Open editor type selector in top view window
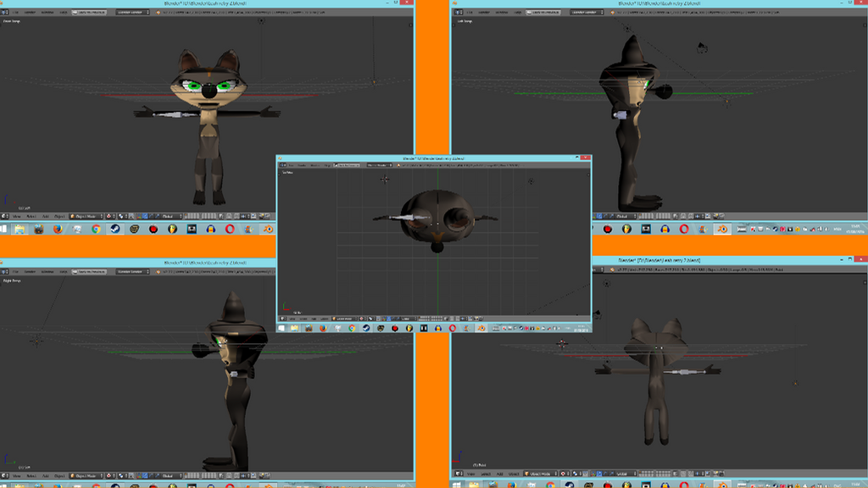868x488 pixels. click(283, 319)
